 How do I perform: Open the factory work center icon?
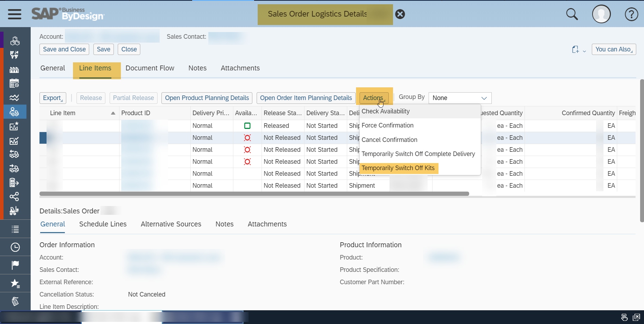click(x=14, y=69)
